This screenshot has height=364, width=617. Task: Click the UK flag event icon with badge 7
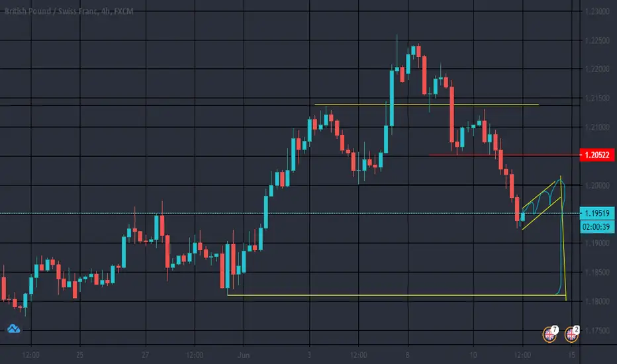pyautogui.click(x=550, y=334)
